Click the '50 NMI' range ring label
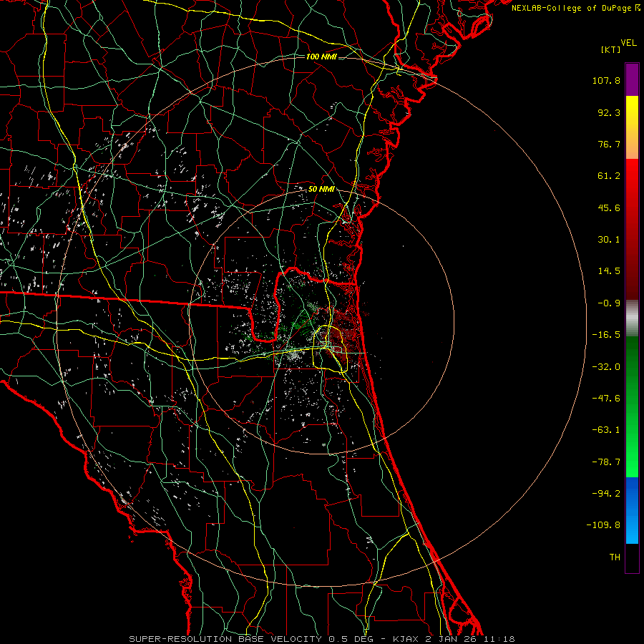 tap(321, 190)
